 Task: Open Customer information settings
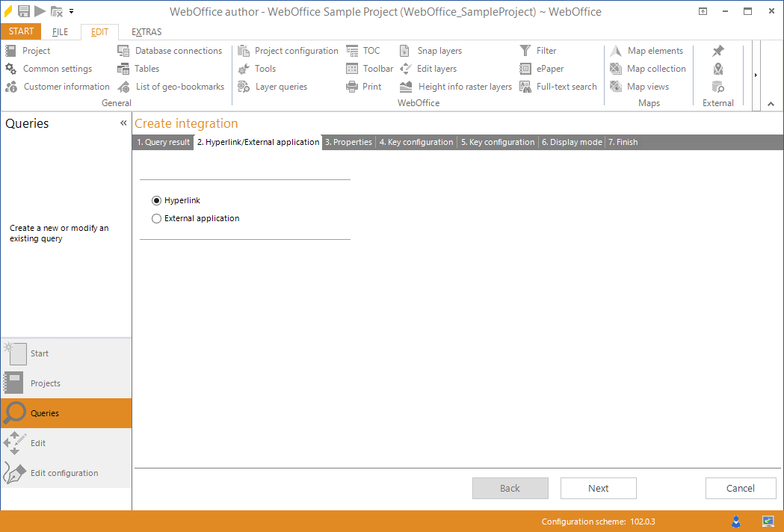(x=64, y=86)
